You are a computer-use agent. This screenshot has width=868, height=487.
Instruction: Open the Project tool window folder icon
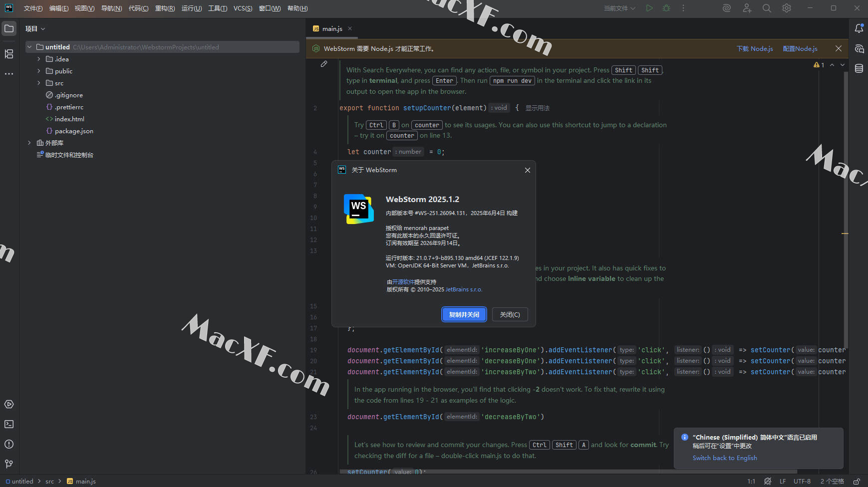click(9, 28)
